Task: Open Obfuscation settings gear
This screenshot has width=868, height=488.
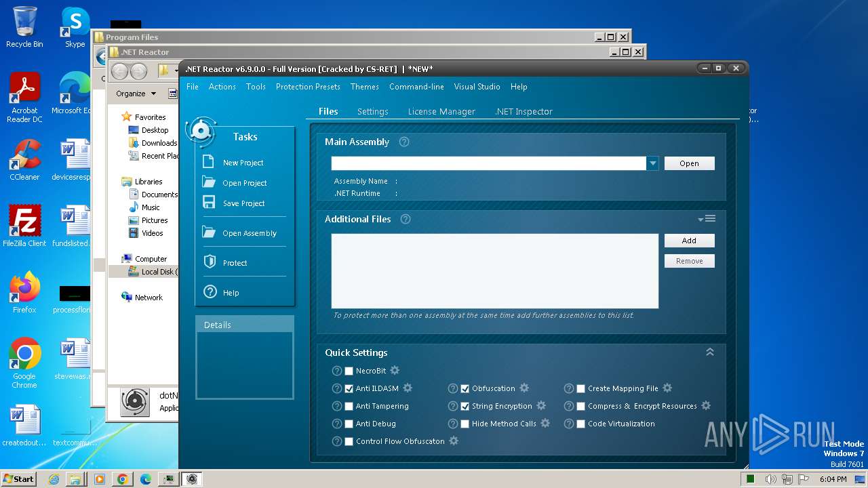Action: click(x=524, y=388)
